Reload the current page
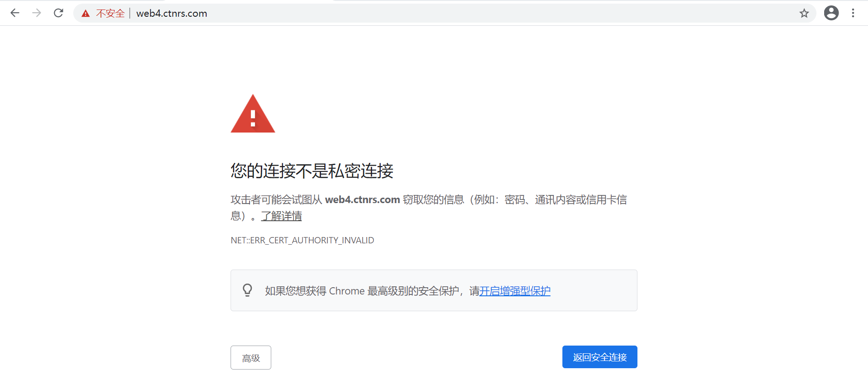Screen dimensions: 868x389 coord(58,13)
